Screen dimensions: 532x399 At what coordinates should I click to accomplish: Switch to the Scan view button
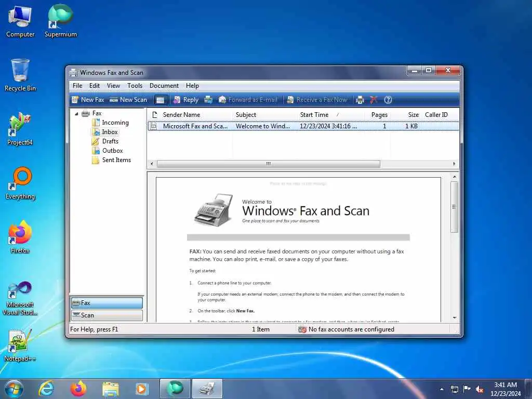107,315
